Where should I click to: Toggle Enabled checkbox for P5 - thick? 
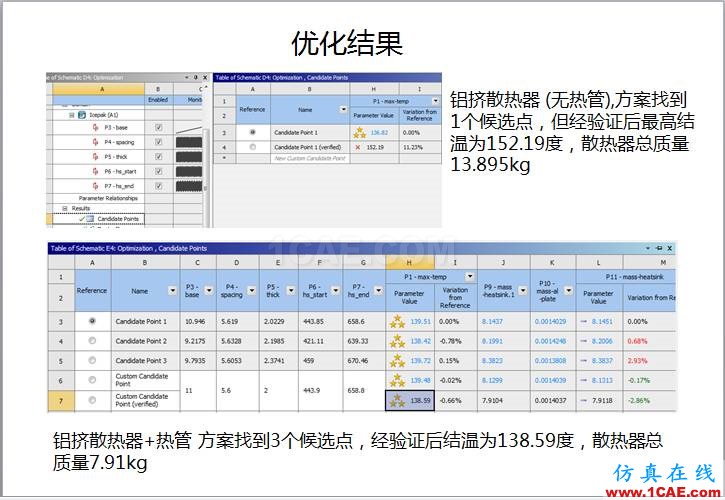(x=159, y=157)
